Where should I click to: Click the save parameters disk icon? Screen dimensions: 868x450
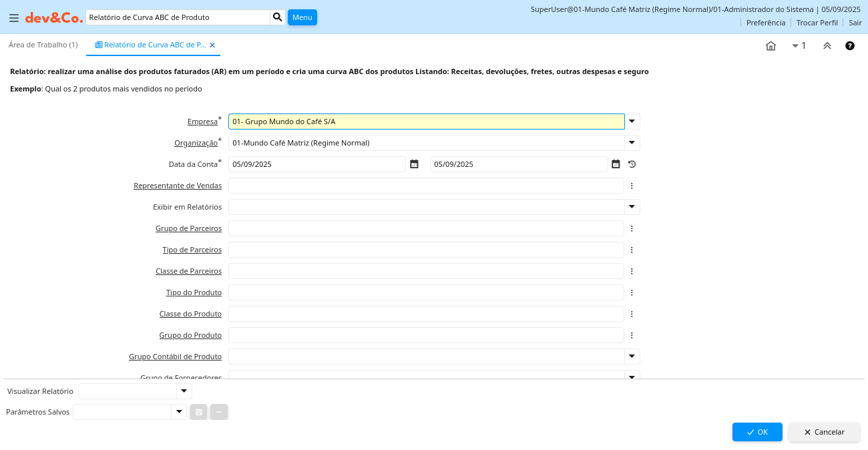[199, 412]
